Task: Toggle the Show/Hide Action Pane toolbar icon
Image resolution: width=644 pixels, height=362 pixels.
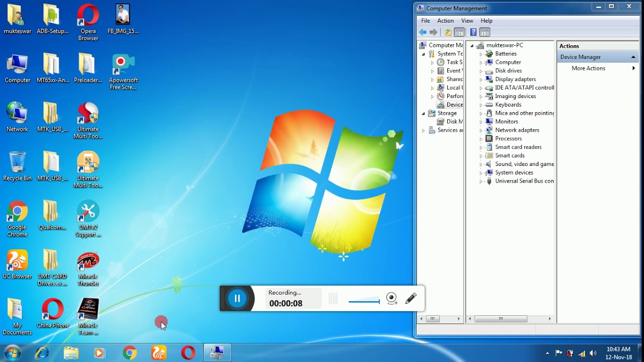Action: [485, 32]
